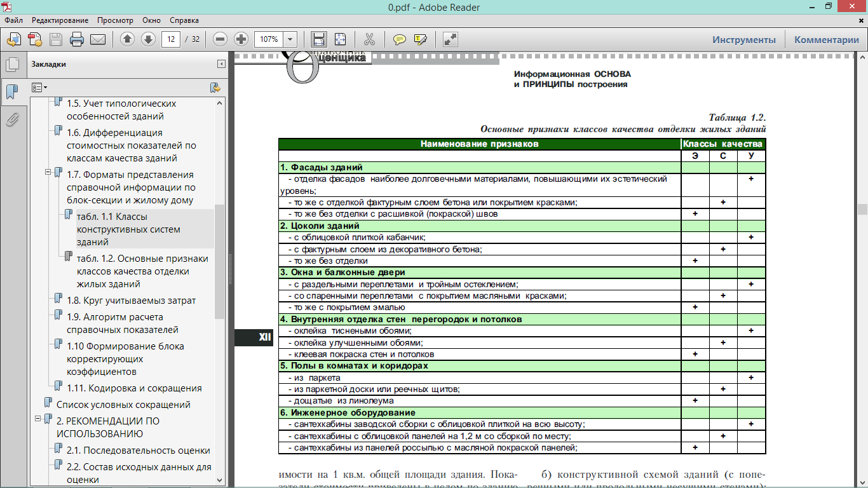868x488 pixels.
Task: Open the Инструменты pane
Action: coord(744,39)
